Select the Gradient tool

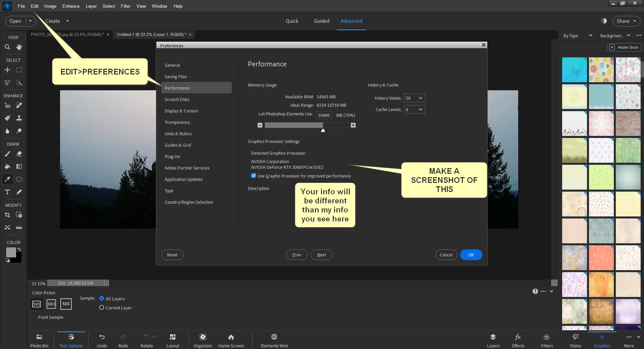pos(19,166)
